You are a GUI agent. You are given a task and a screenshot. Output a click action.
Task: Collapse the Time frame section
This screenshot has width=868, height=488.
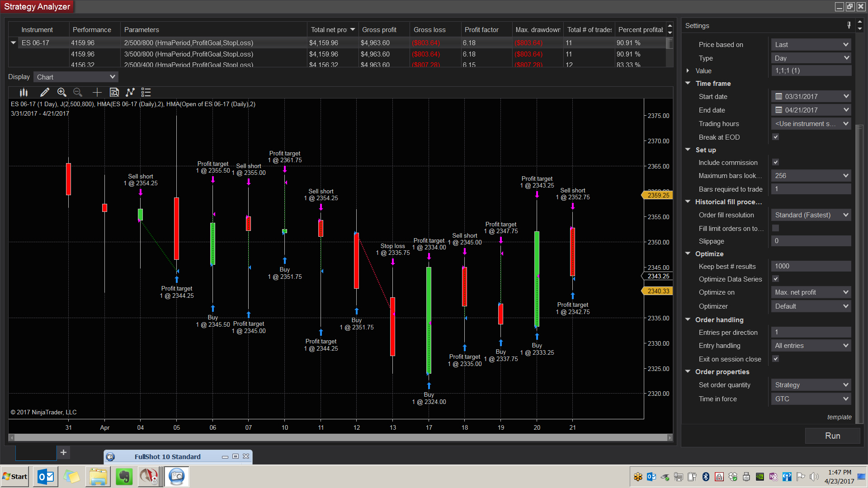688,83
